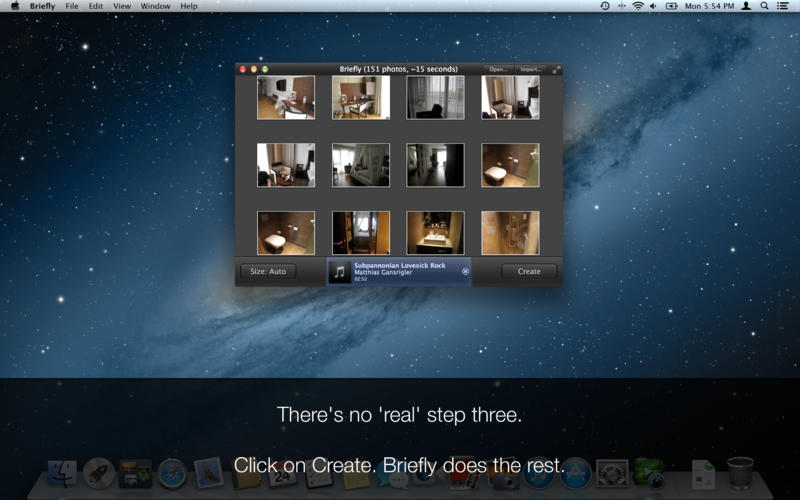Viewport: 800px width, 500px height.
Task: Click the Create button
Action: click(x=529, y=271)
